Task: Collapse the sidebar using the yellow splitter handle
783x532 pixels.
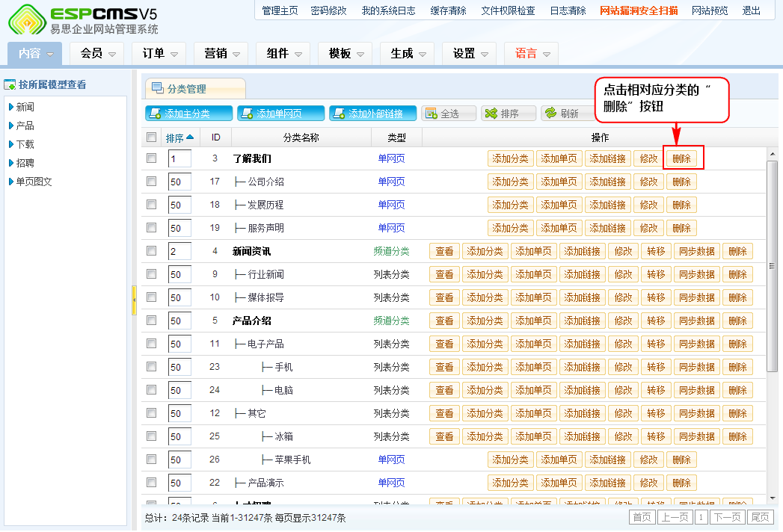Action: pos(134,300)
